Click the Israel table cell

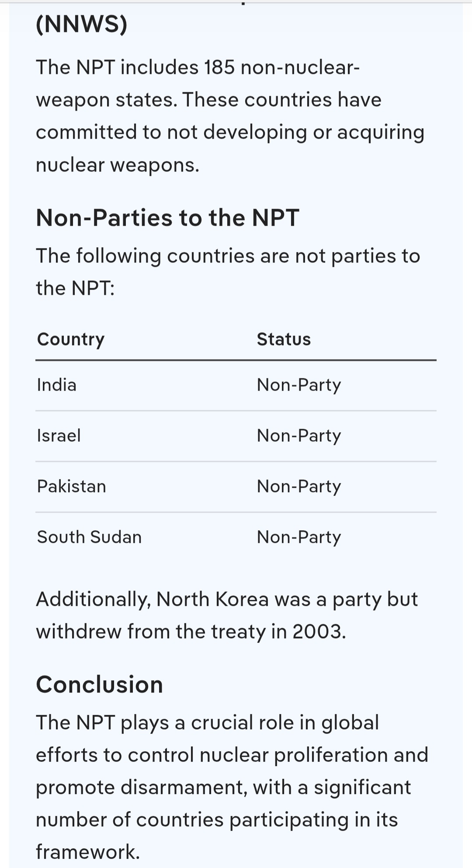[59, 436]
